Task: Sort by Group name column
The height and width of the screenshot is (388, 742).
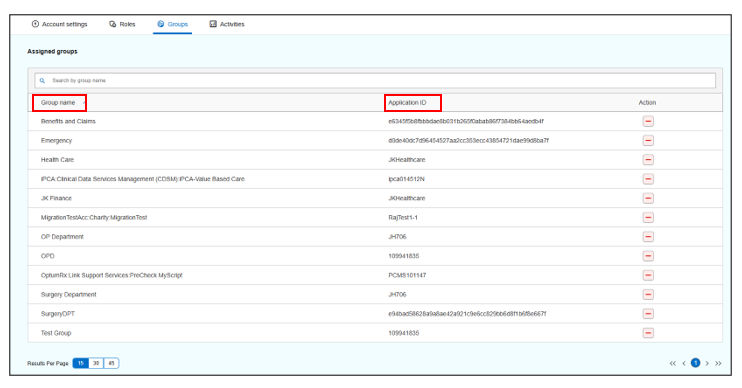Action: (58, 103)
